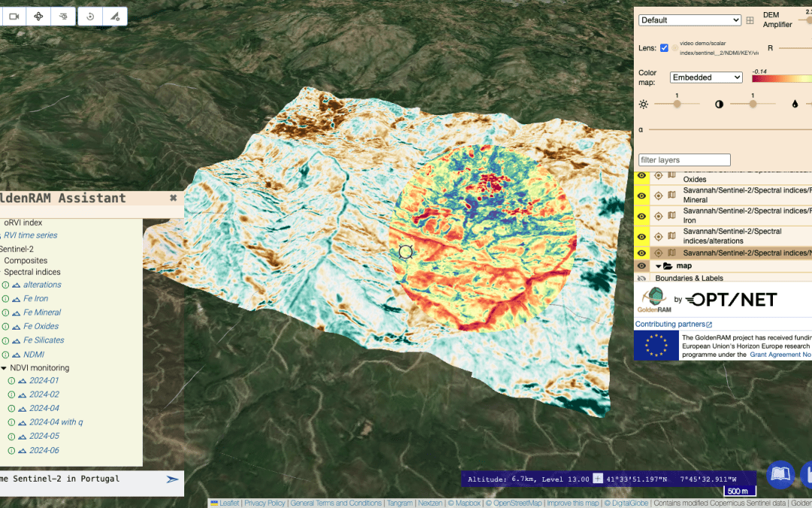
Task: Click the alpha opacity slider track
Action: 730,129
